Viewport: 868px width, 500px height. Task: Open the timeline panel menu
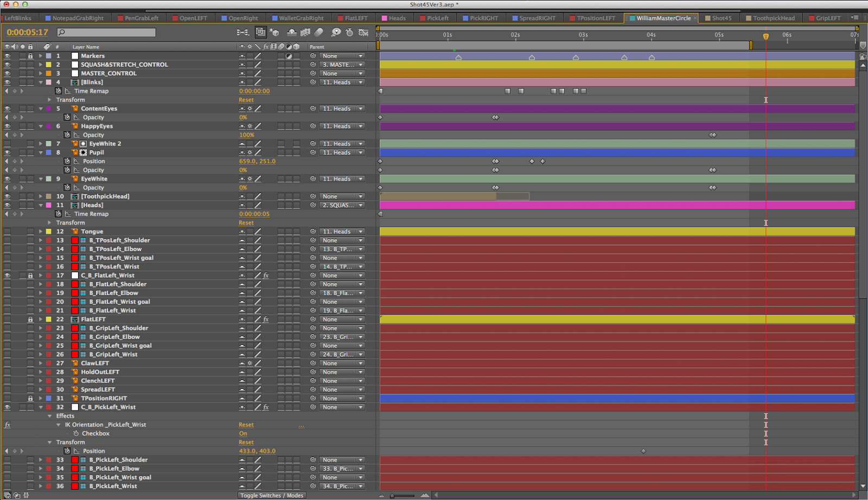click(854, 18)
